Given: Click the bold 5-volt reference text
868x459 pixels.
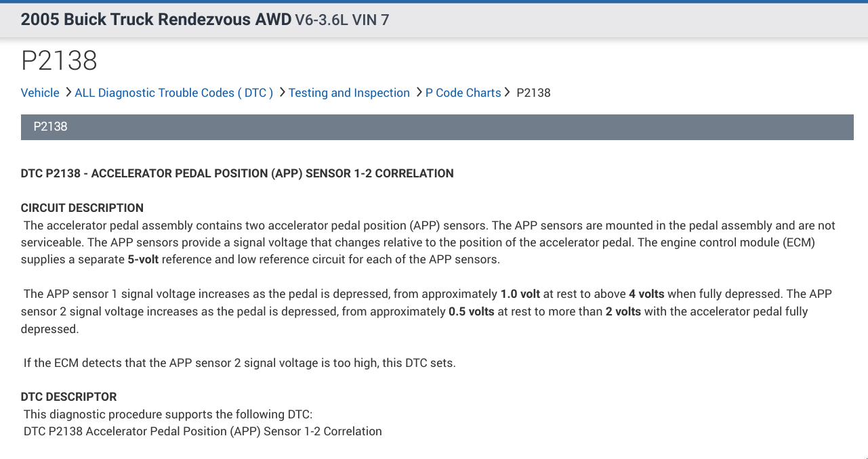Looking at the screenshot, I should (x=143, y=259).
